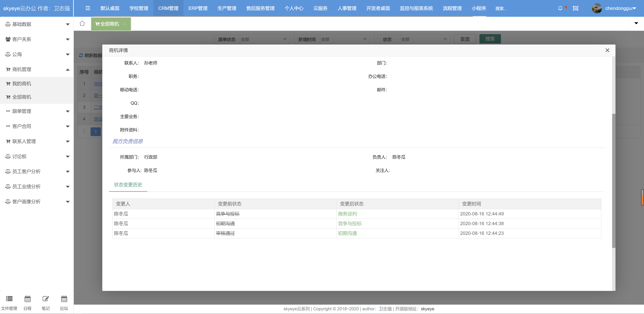Toggle the sidebar collapse menu icon
This screenshot has height=314, width=644.
click(x=88, y=8)
